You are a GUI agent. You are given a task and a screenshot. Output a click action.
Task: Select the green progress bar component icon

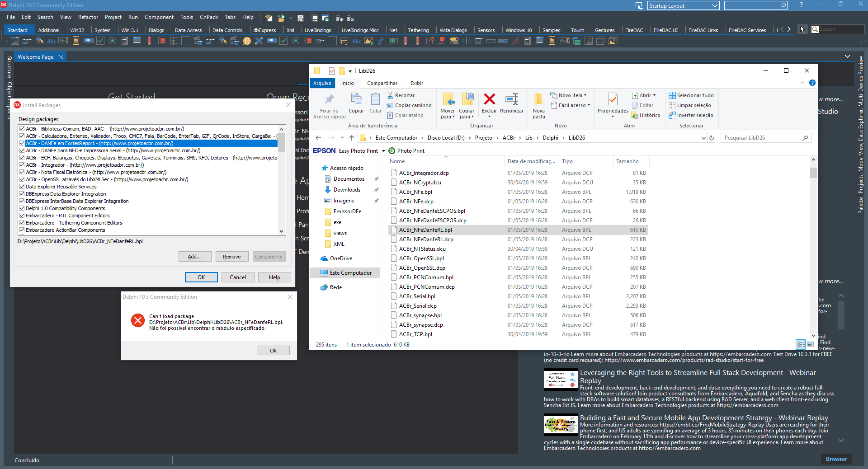click(393, 41)
